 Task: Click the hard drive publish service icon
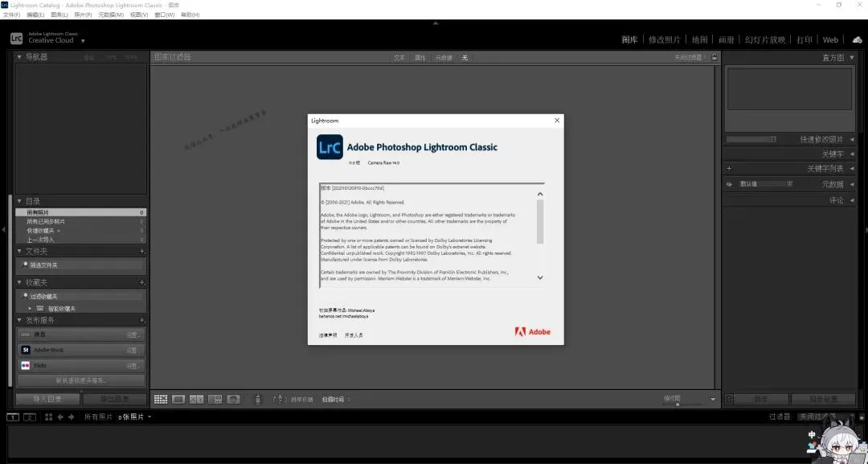26,335
